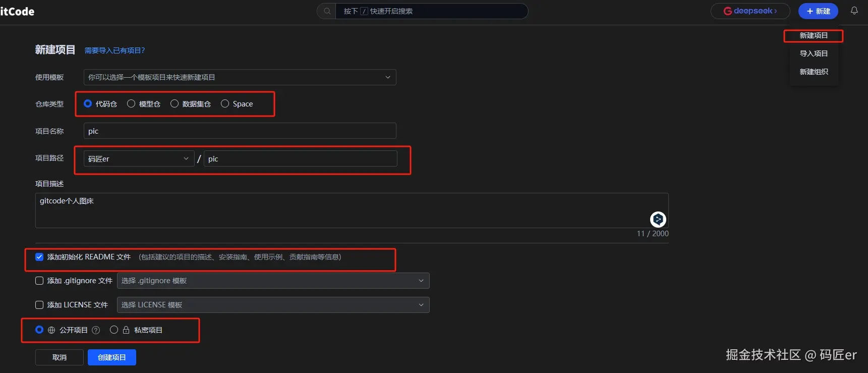Enable 添加 .gitignore 文件 checkbox

(39, 281)
